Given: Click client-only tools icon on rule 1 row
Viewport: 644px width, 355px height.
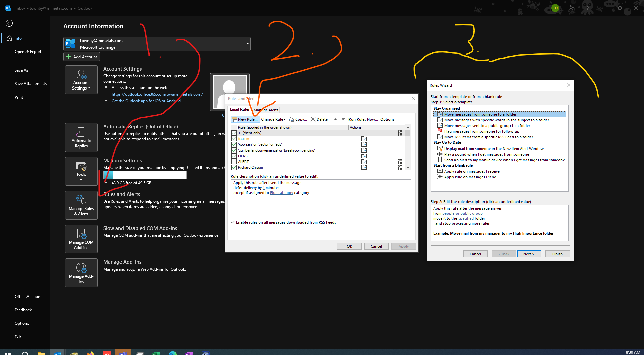Looking at the screenshot, I should point(400,133).
